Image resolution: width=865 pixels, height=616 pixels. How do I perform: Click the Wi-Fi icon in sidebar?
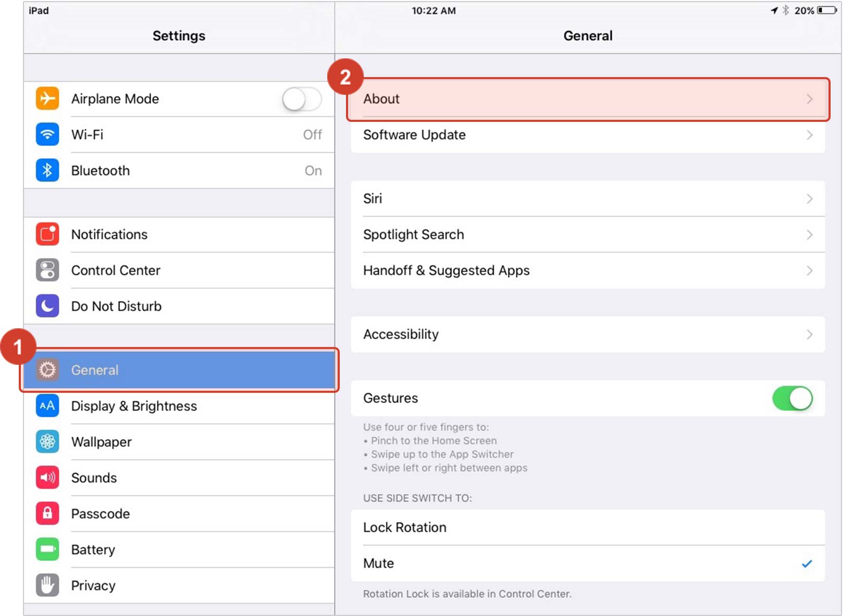click(47, 134)
